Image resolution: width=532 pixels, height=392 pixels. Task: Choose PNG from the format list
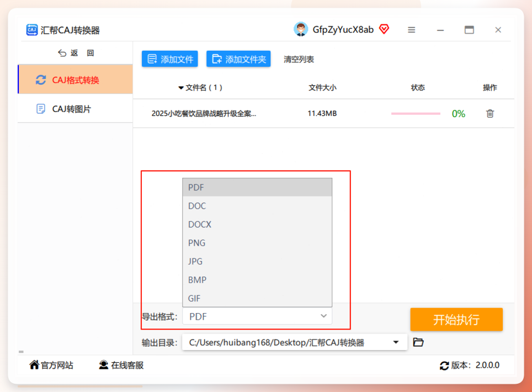point(257,243)
